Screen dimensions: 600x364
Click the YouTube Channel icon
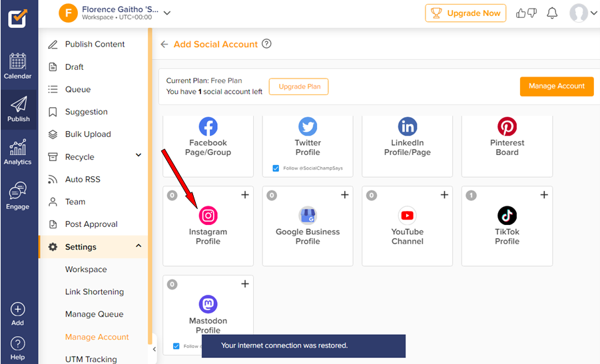[407, 216]
